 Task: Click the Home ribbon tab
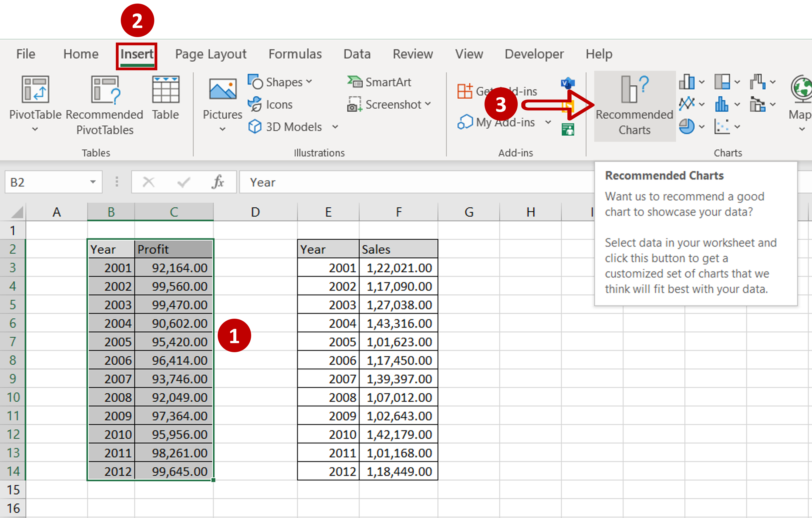[x=80, y=53]
